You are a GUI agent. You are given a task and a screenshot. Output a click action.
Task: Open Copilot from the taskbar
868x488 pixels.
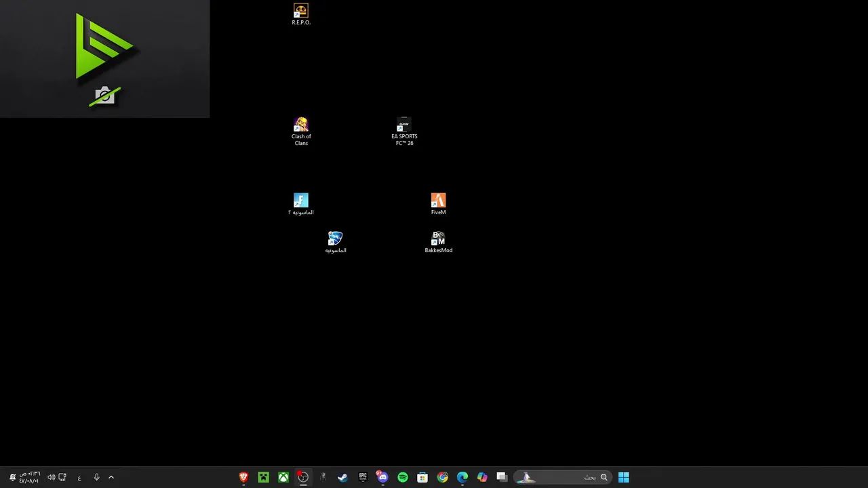pyautogui.click(x=482, y=477)
